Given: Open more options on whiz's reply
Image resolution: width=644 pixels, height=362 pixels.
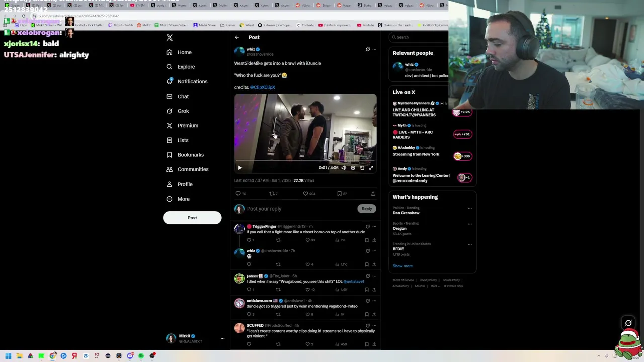Looking at the screenshot, I should [374, 251].
